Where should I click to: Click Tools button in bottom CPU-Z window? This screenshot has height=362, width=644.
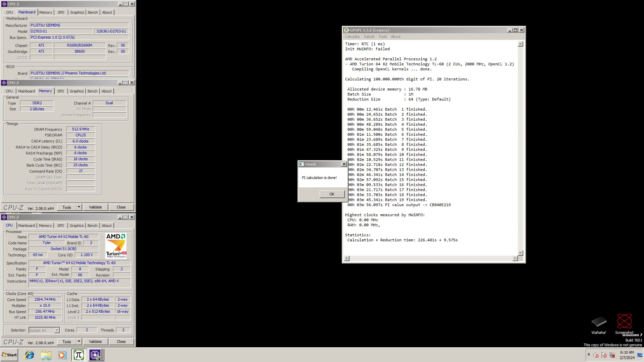(67, 342)
